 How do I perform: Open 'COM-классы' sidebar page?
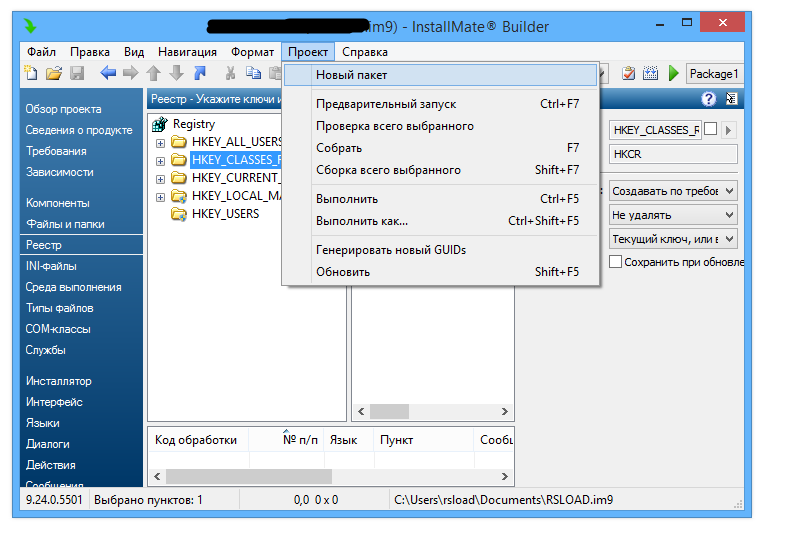pos(58,329)
